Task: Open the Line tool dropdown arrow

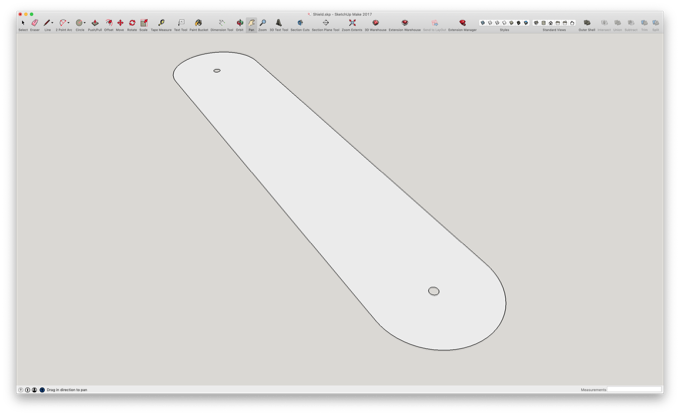Action: coord(52,23)
